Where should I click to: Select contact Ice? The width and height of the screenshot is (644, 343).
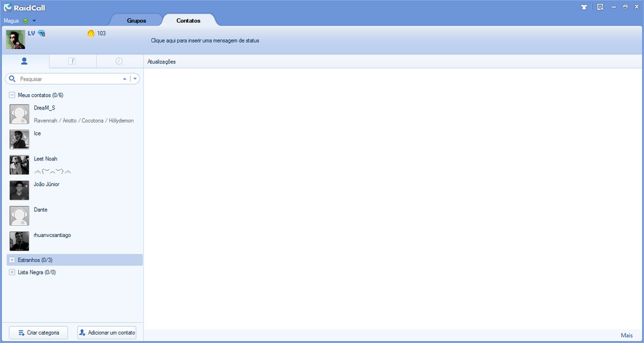(x=37, y=133)
